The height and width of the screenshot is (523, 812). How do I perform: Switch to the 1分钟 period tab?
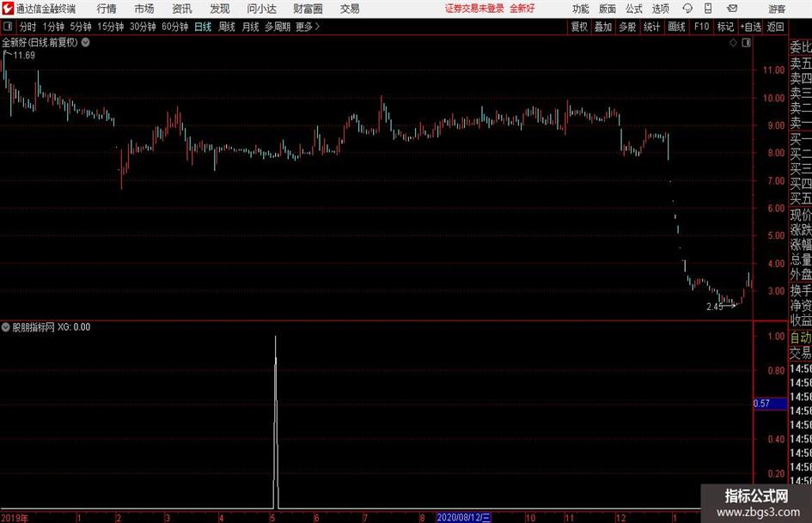click(53, 27)
